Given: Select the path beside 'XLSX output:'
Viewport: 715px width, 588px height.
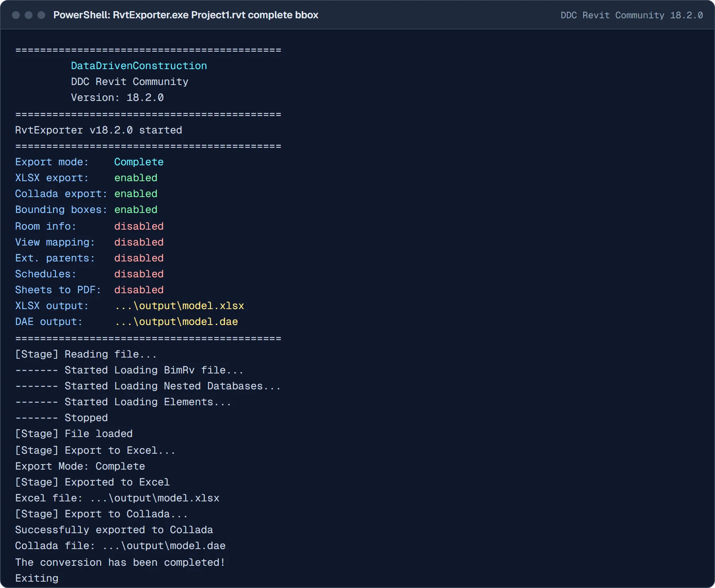Looking at the screenshot, I should (x=179, y=306).
